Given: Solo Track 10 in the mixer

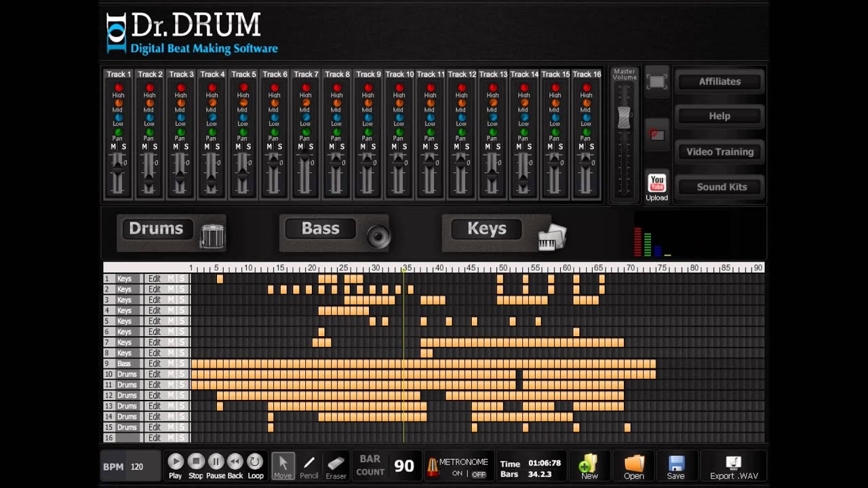Looking at the screenshot, I should (404, 147).
